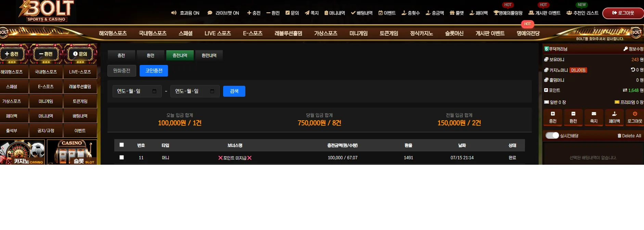Click the 충전 icon in the right panel

click(553, 114)
